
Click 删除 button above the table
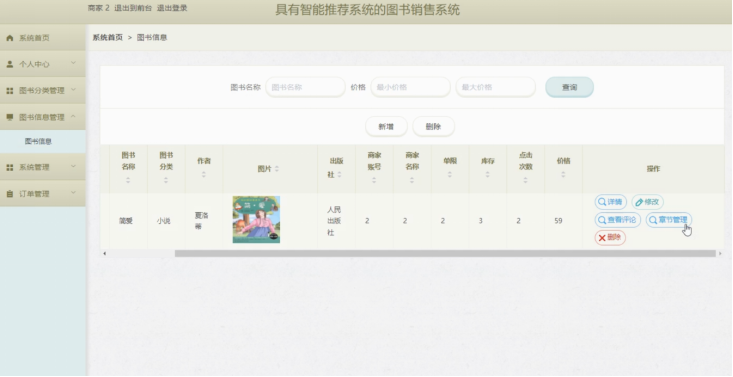click(x=433, y=127)
